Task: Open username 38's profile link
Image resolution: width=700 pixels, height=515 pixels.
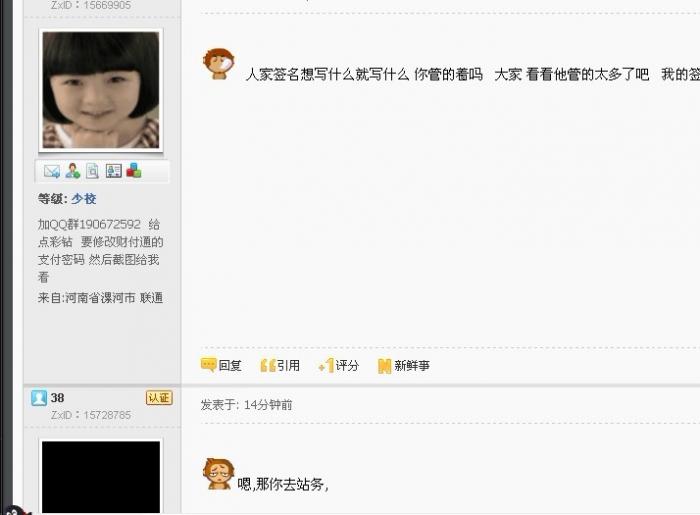Action: pos(57,398)
